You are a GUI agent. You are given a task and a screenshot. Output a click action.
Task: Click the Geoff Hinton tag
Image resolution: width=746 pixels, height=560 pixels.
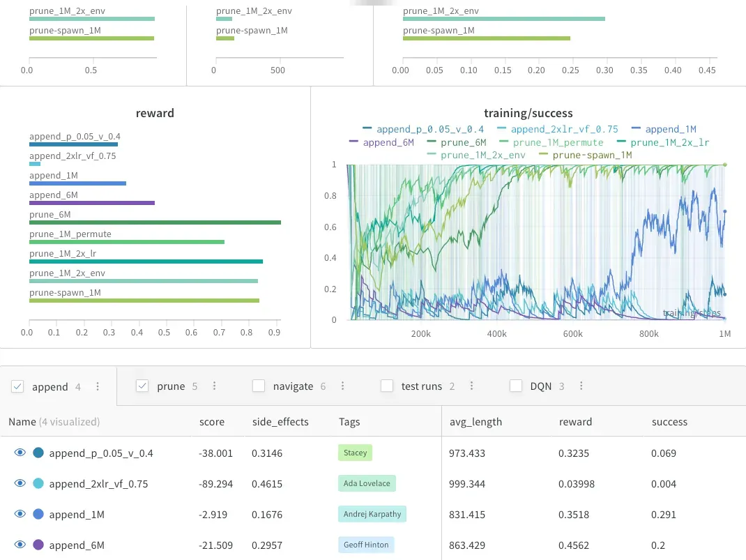366,545
